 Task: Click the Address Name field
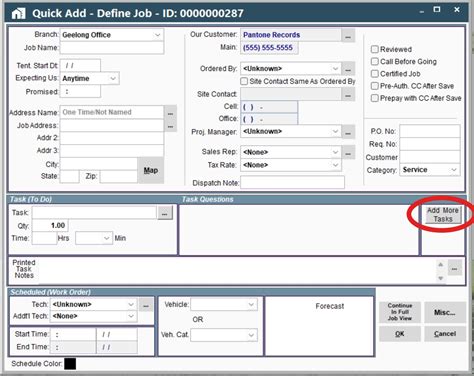click(112, 112)
